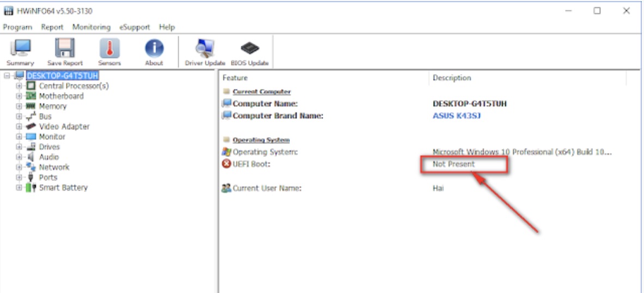Open the ASUS K43SJ brand link
Screen dimensions: 644x293
457,115
